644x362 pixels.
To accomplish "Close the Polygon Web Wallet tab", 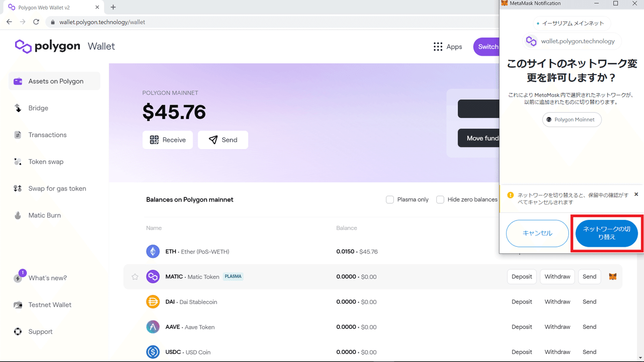I will (97, 8).
